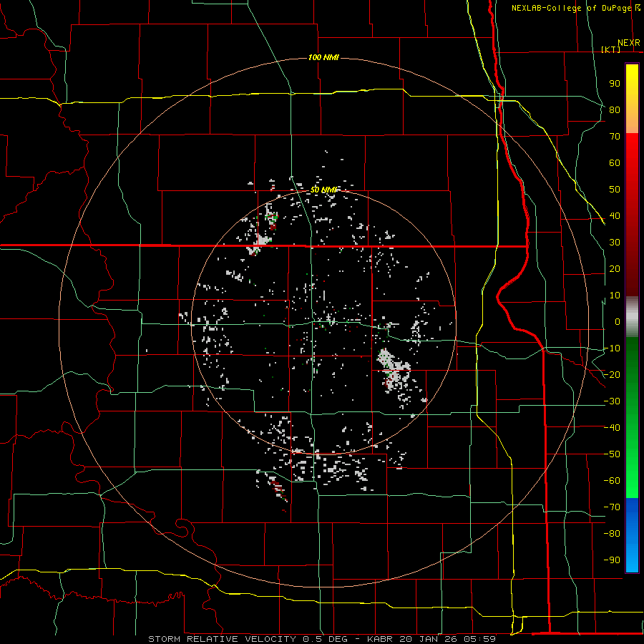Click the bright green segment of the color bar
This screenshot has width=644, height=644.
point(632,472)
